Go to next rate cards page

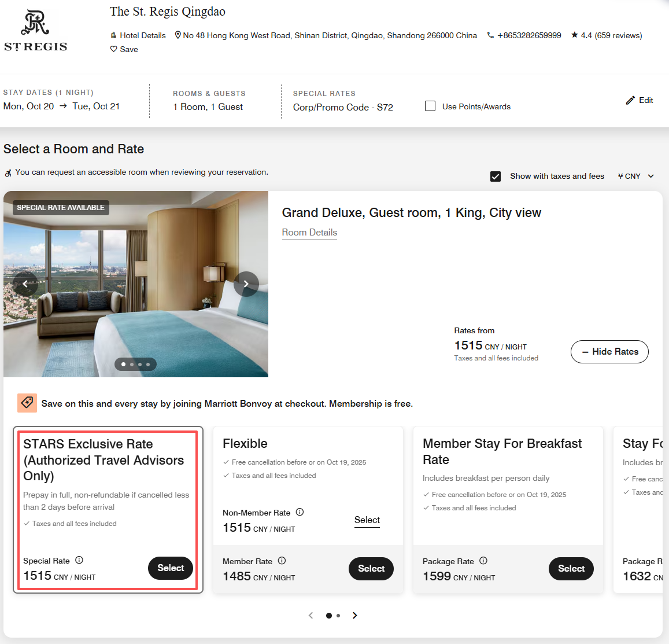pos(355,616)
